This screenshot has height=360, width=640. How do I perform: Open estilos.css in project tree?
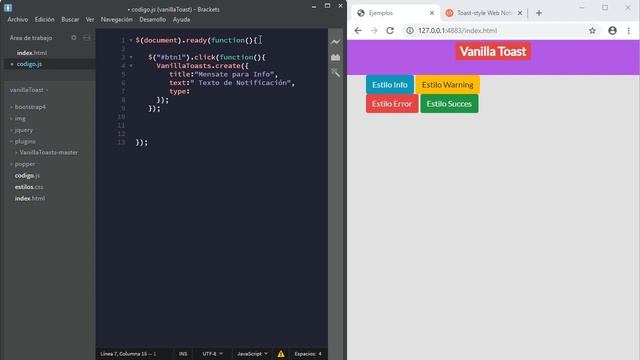(x=29, y=187)
